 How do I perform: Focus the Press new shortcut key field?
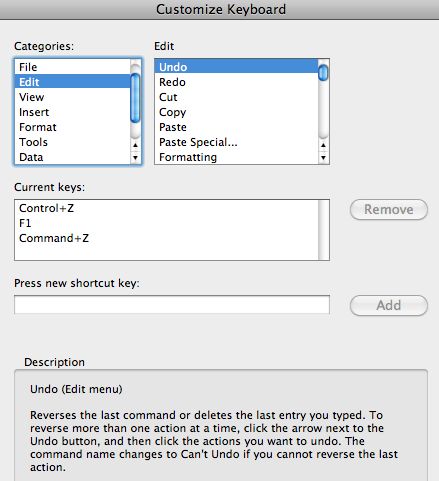pos(172,304)
